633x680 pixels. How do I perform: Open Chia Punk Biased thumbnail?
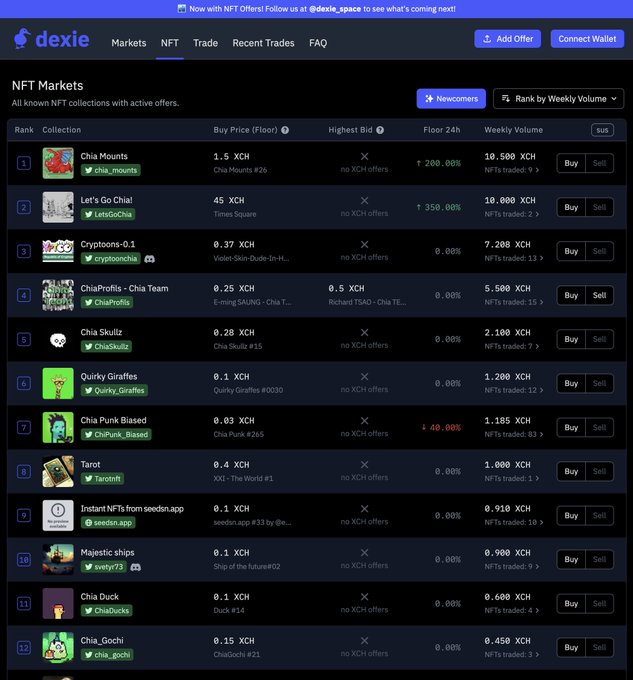pos(58,427)
